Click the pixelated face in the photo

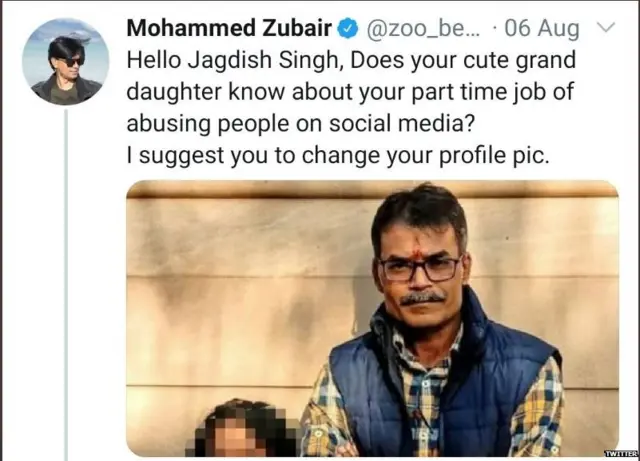(x=240, y=435)
